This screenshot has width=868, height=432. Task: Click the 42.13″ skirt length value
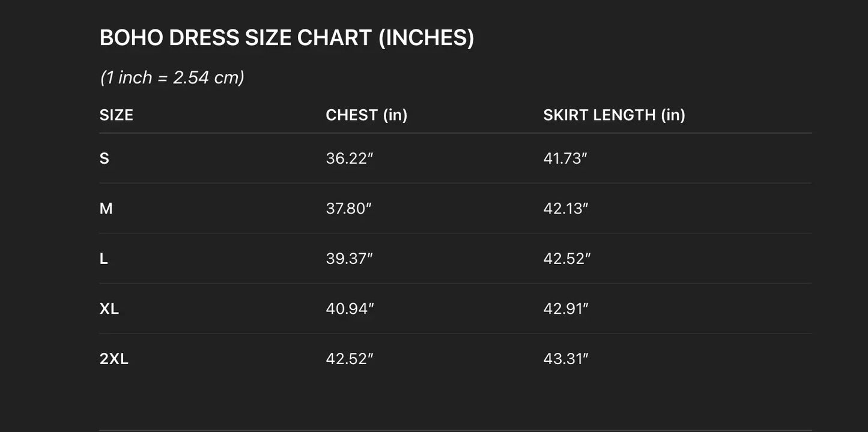(x=566, y=209)
